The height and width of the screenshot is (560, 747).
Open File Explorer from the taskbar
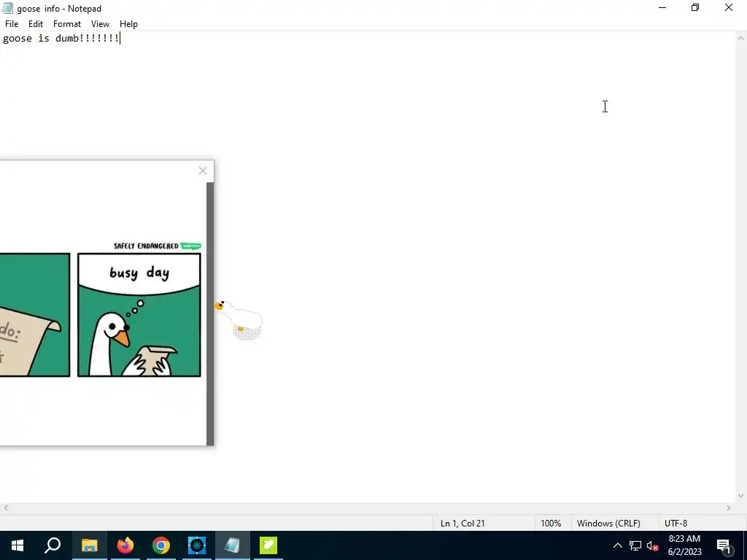89,545
